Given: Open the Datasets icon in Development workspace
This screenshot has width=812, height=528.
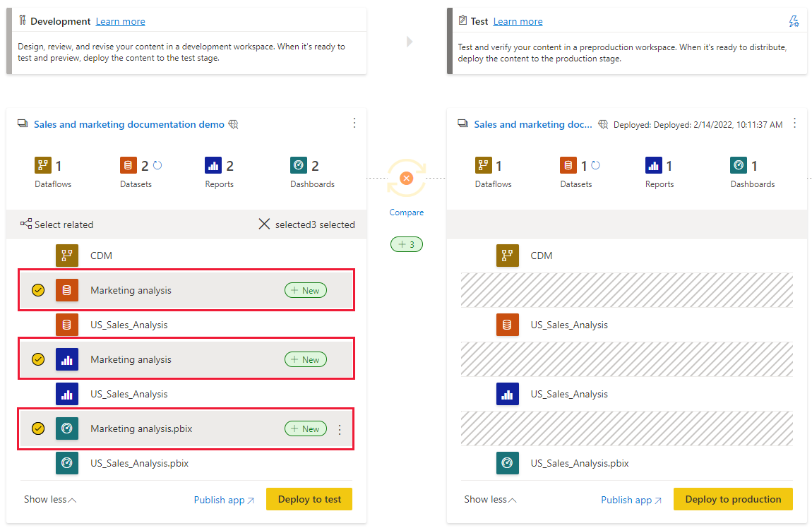Looking at the screenshot, I should click(129, 164).
